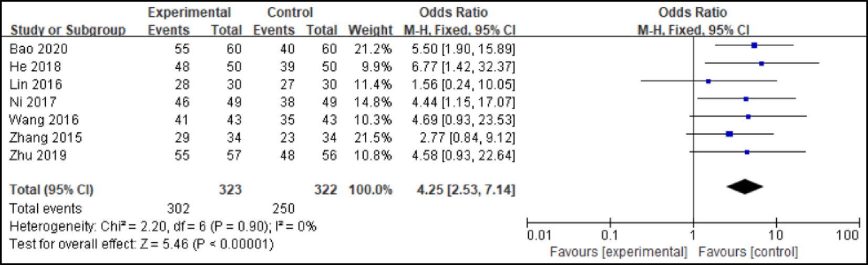Click the black diamond pooled effect marker

pyautogui.click(x=745, y=186)
